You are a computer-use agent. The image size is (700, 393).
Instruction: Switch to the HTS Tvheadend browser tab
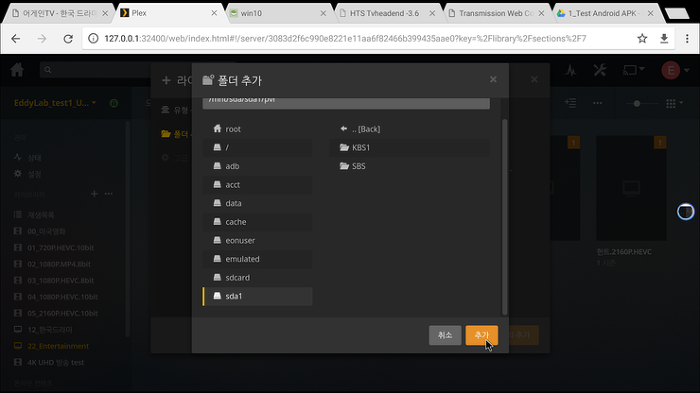(387, 13)
